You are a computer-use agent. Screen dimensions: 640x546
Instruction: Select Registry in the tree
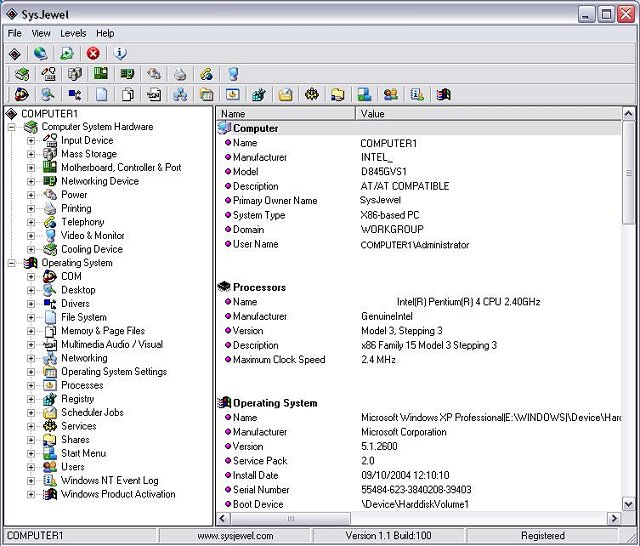[77, 399]
